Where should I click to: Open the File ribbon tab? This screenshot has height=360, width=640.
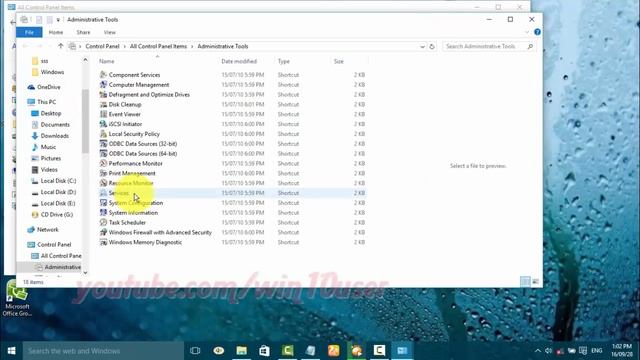tap(29, 32)
